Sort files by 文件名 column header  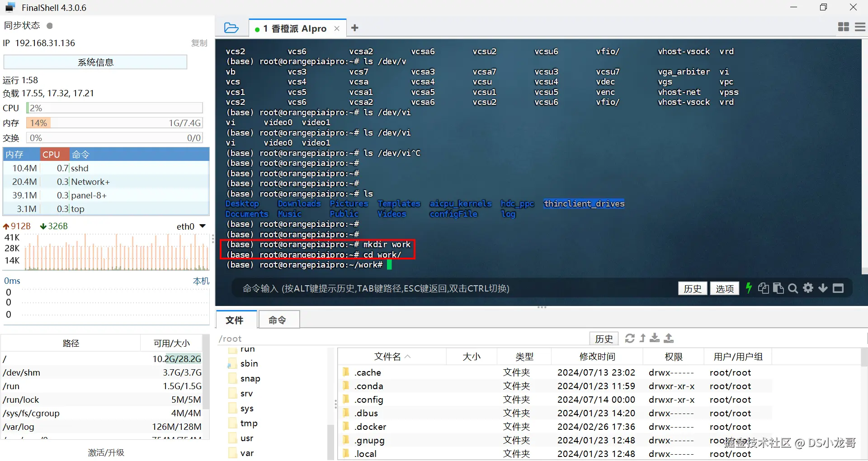392,357
